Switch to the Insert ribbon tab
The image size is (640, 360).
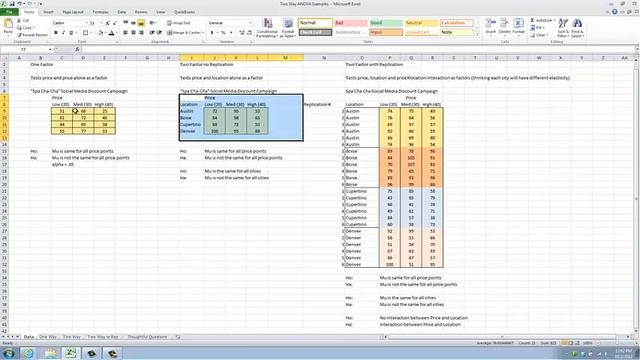pos(48,12)
